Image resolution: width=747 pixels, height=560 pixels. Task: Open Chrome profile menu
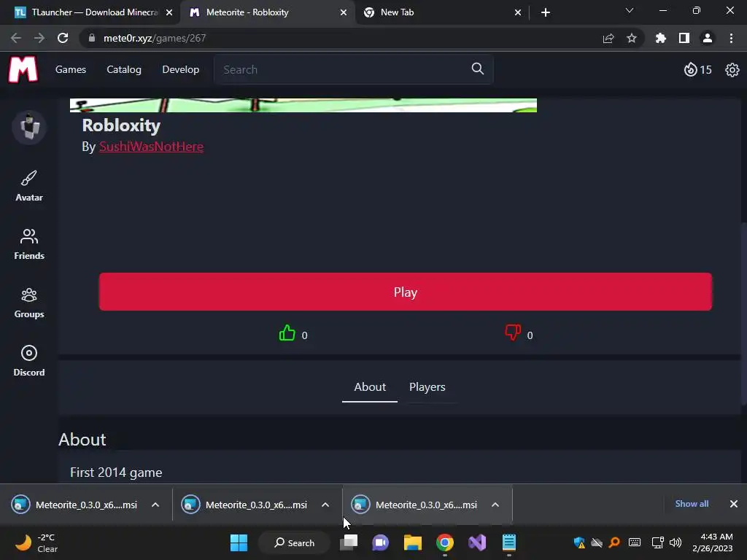(708, 38)
